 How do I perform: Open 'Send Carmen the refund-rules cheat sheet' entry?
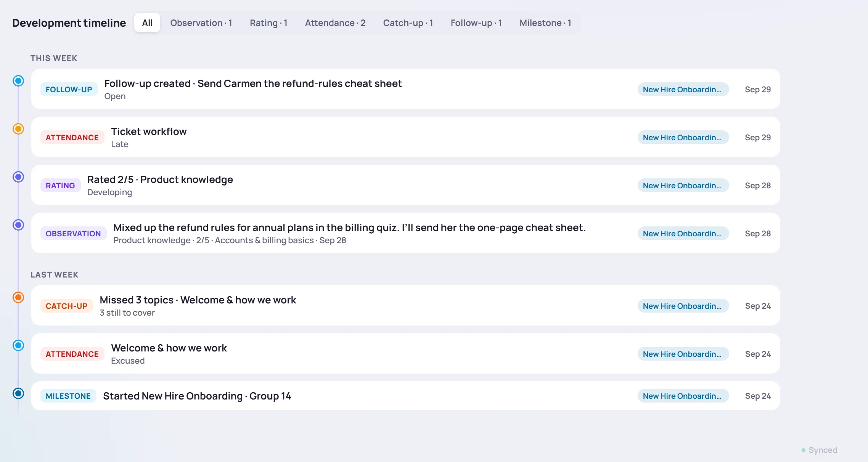coord(406,89)
